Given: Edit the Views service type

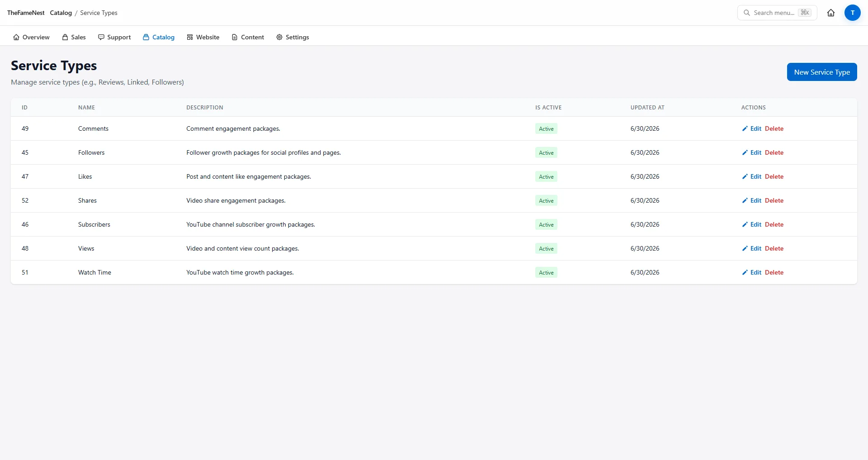Looking at the screenshot, I should pos(751,248).
